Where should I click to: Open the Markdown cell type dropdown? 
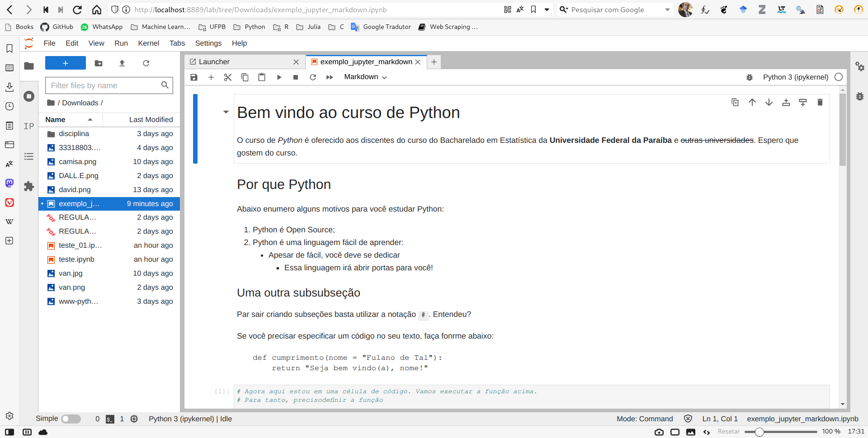(x=365, y=77)
